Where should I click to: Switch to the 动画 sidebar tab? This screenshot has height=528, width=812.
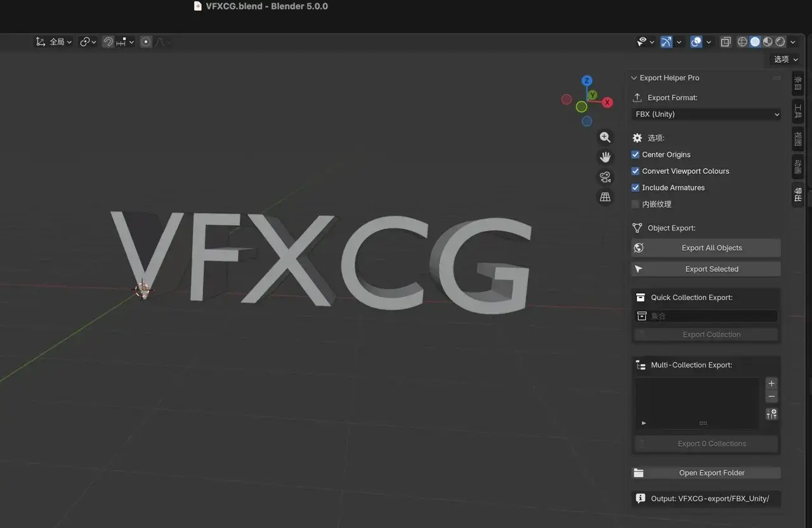click(798, 167)
